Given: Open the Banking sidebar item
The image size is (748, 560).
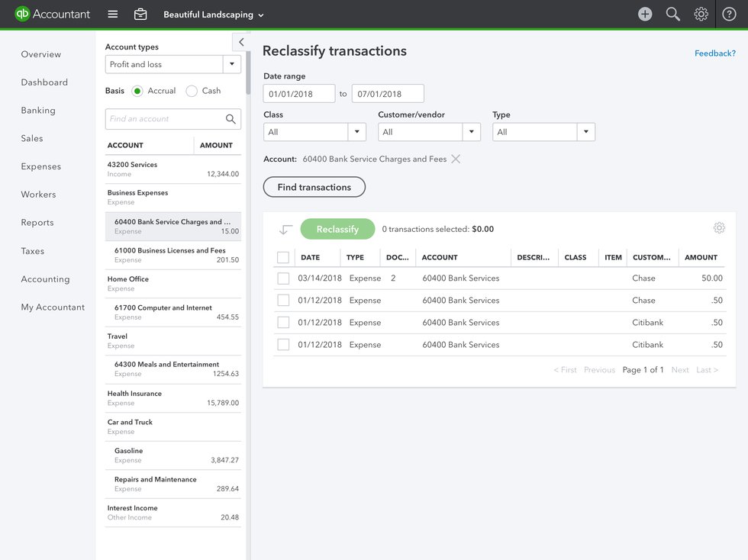Looking at the screenshot, I should pos(38,111).
